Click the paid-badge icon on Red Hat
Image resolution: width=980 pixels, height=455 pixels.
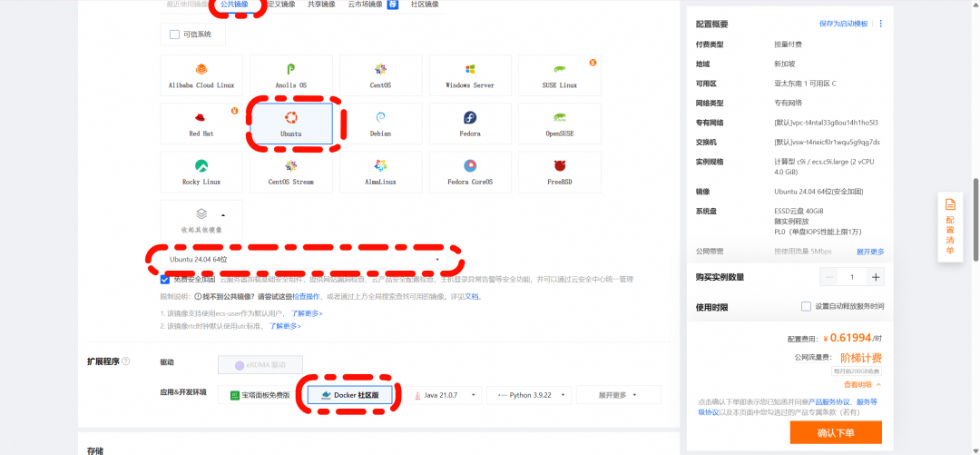[x=234, y=111]
